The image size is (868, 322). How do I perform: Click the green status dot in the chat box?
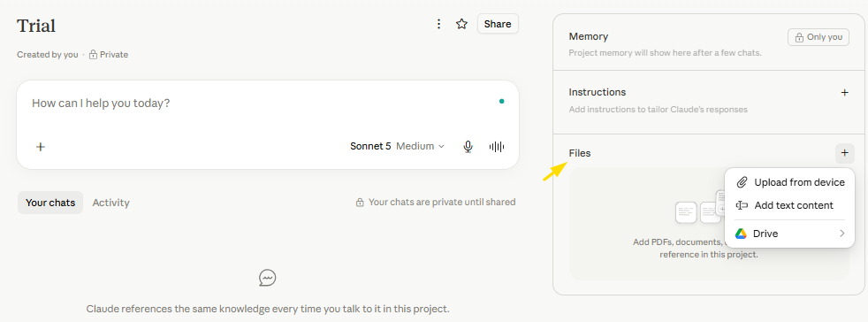coord(501,102)
